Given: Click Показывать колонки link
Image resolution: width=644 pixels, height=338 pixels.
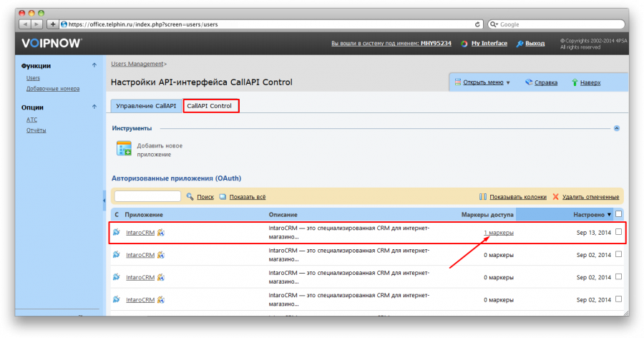Looking at the screenshot, I should (518, 197).
